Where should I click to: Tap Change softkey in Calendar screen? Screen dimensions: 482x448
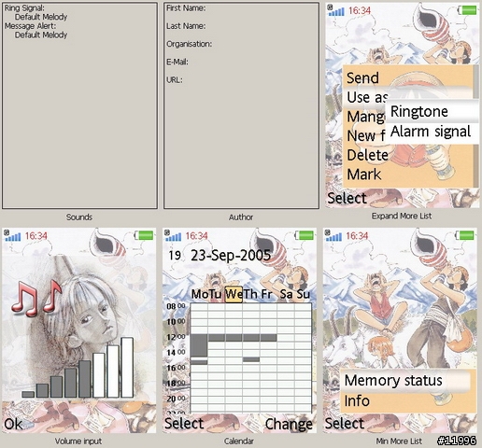[x=289, y=424]
